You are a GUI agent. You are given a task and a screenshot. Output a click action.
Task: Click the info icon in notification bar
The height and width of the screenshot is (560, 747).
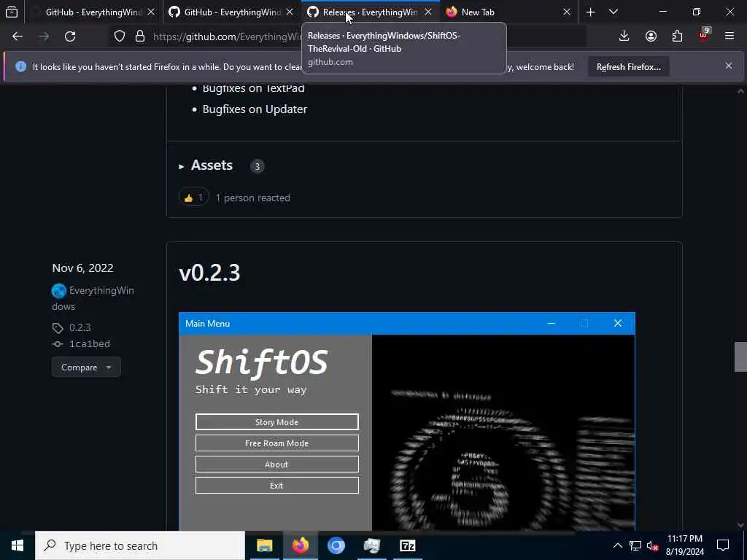(20, 66)
